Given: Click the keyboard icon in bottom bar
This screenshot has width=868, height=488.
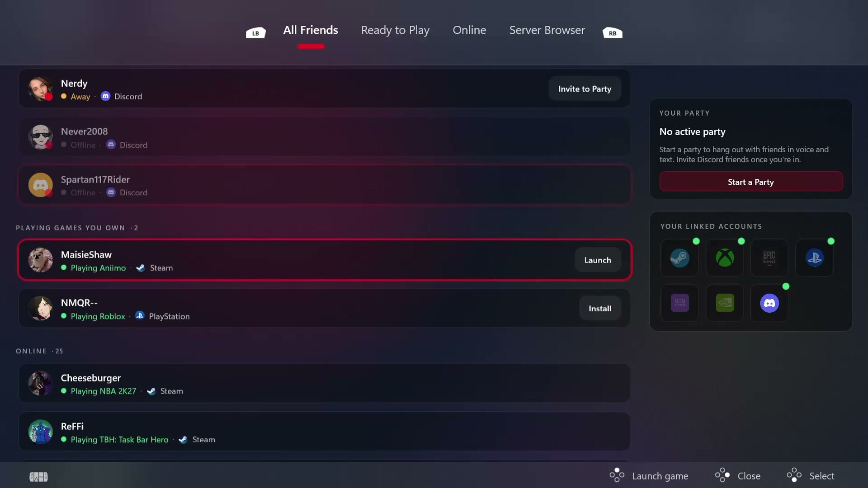Looking at the screenshot, I should [38, 477].
